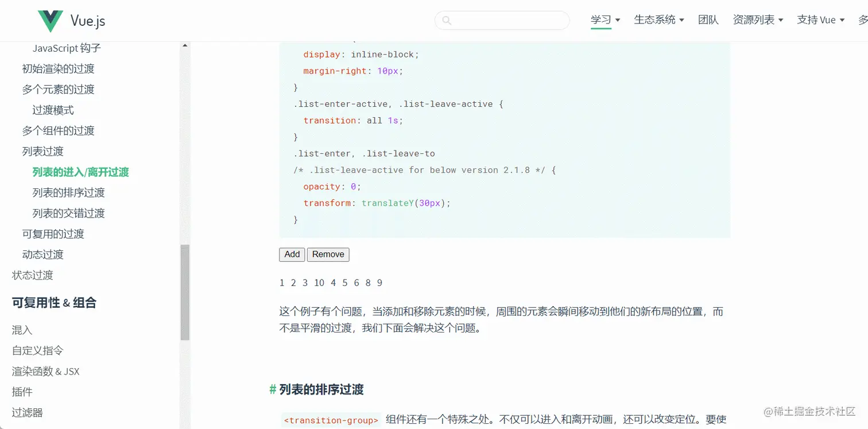Open the 团队 nav link
Viewport: 868px width, 429px height.
tap(708, 20)
